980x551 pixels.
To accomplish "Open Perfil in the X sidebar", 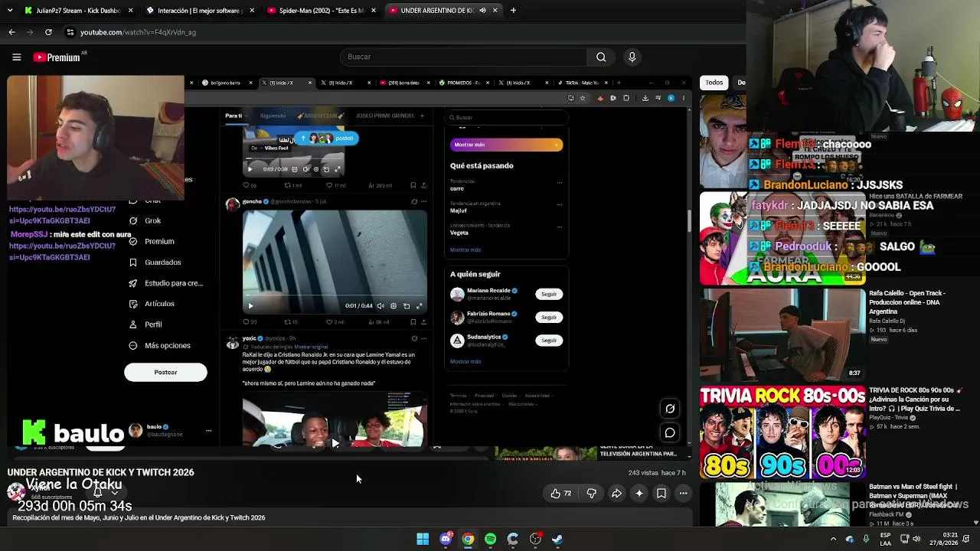I will tap(145, 324).
